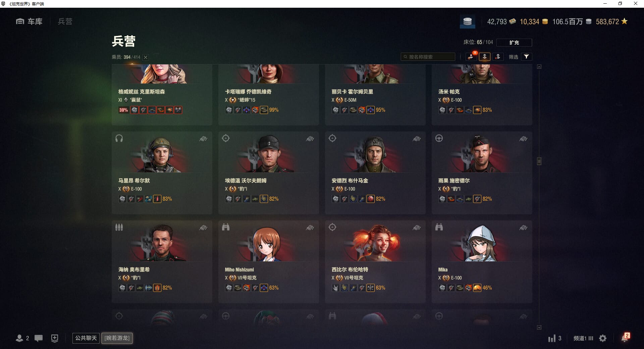Image resolution: width=644 pixels, height=349 pixels.
Task: Toggle tank icon on Mika's card
Action: point(523,228)
